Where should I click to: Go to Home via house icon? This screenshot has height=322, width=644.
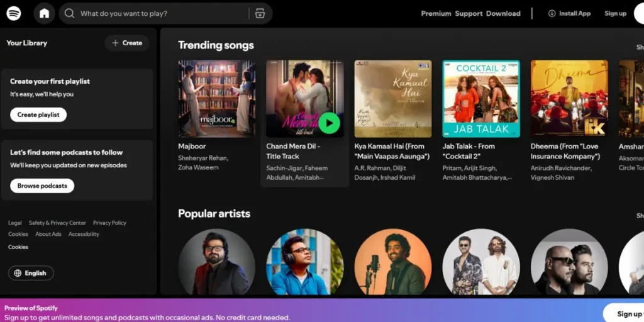[45, 14]
